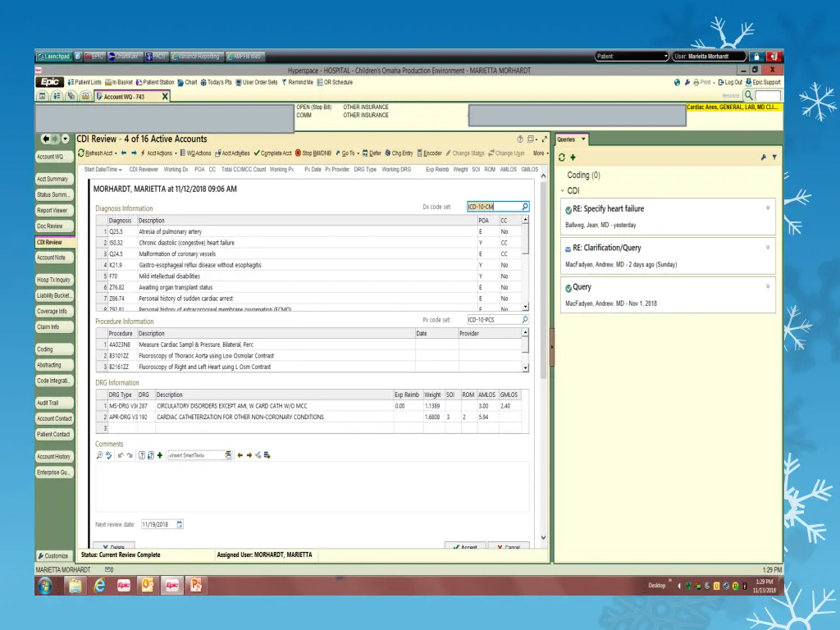Maximize the CDI Review activity with expand icon
Screen dimensions: 840x630
click(x=545, y=139)
